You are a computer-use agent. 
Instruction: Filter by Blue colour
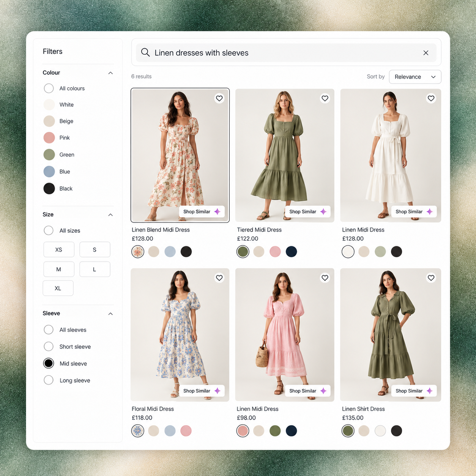pyautogui.click(x=49, y=172)
